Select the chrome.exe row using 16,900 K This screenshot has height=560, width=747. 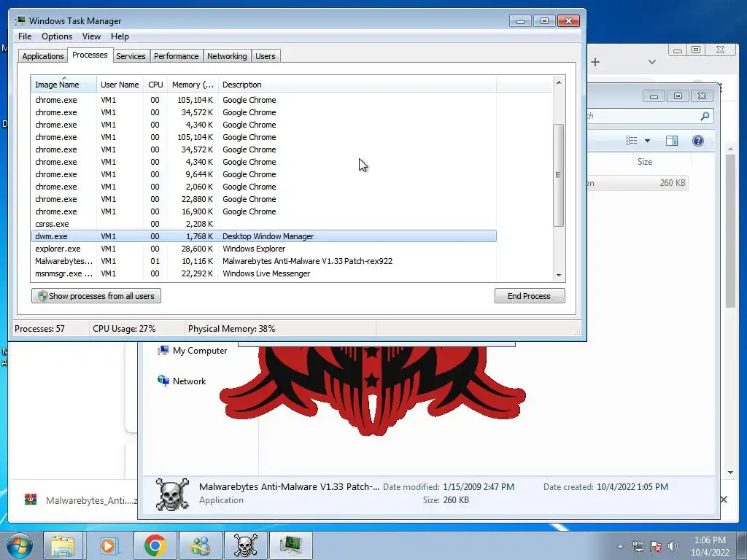click(x=264, y=211)
